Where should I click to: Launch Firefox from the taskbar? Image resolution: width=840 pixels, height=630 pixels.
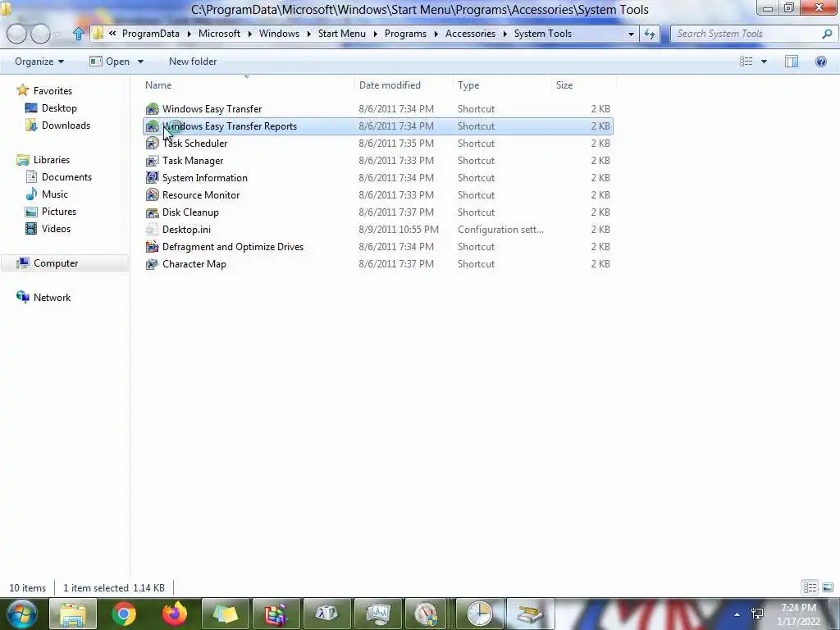[175, 614]
